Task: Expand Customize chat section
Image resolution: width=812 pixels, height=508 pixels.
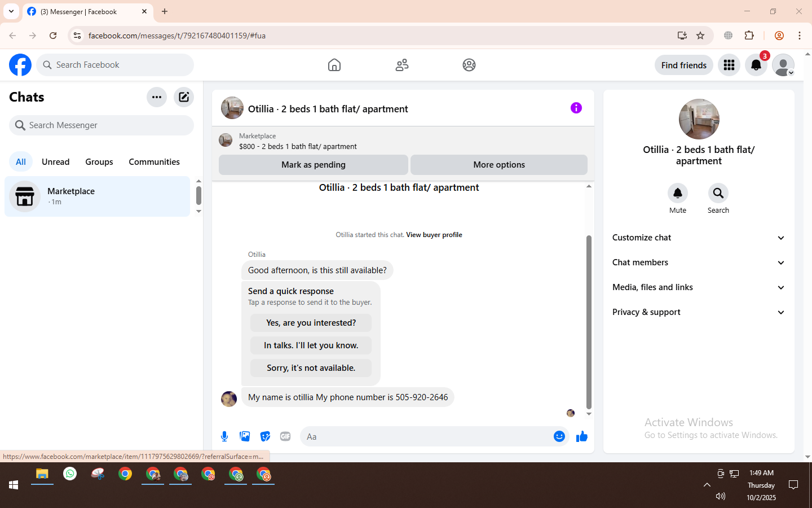Action: 699,238
